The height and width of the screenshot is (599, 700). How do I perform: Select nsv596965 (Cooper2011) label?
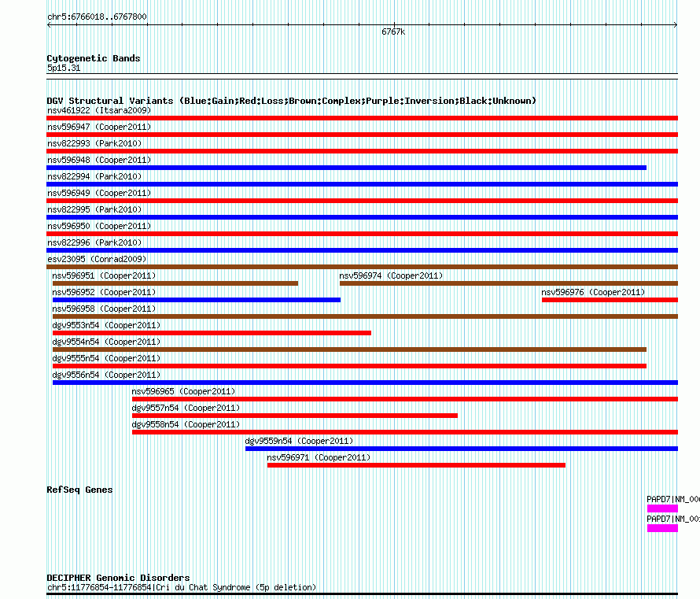click(183, 391)
